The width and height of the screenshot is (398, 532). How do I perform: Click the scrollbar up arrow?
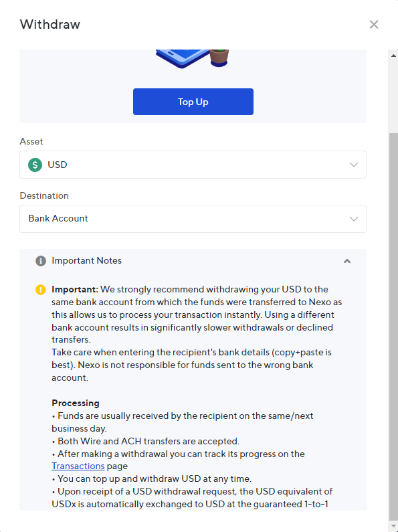click(x=393, y=56)
